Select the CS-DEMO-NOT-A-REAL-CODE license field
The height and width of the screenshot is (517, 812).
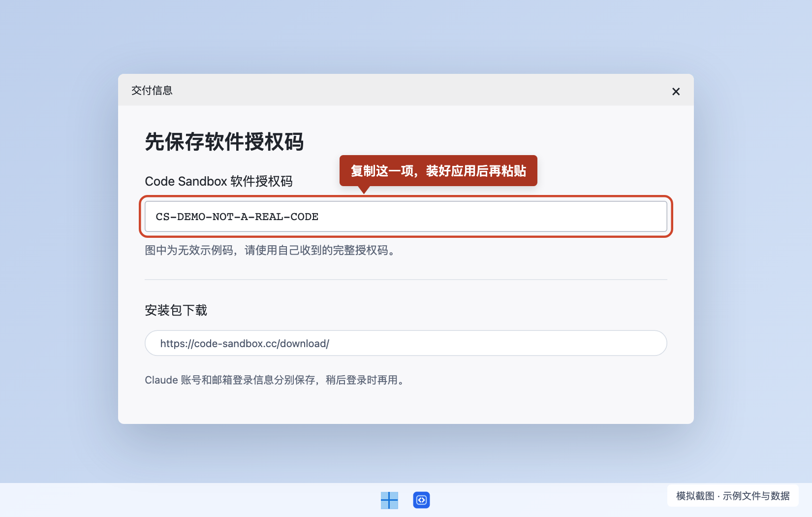[406, 217]
